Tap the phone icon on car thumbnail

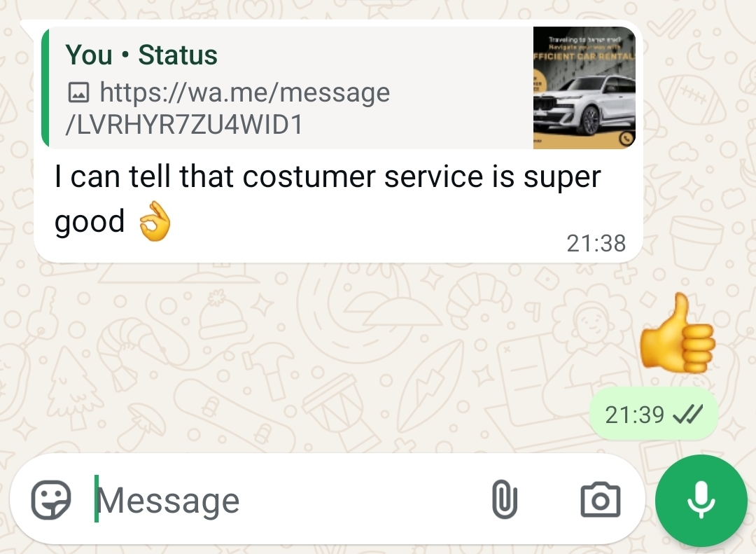pyautogui.click(x=626, y=139)
